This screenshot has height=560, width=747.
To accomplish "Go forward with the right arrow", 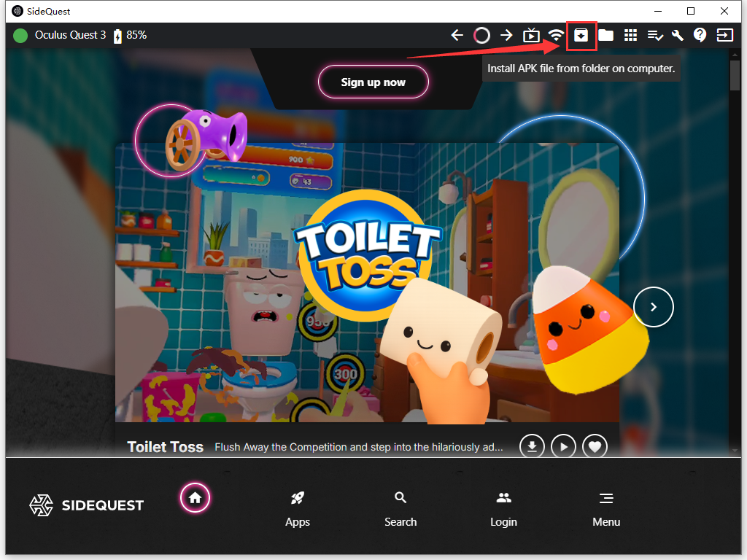I will (x=506, y=35).
